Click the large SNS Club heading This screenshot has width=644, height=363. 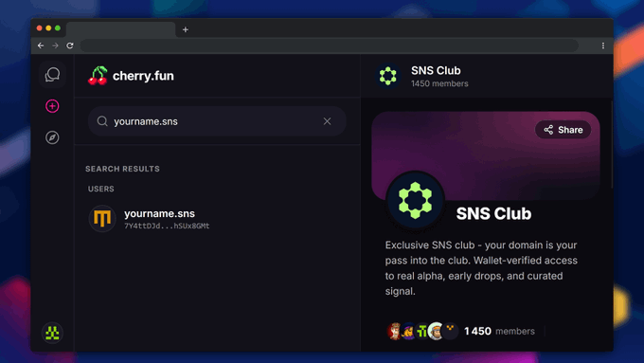click(493, 214)
